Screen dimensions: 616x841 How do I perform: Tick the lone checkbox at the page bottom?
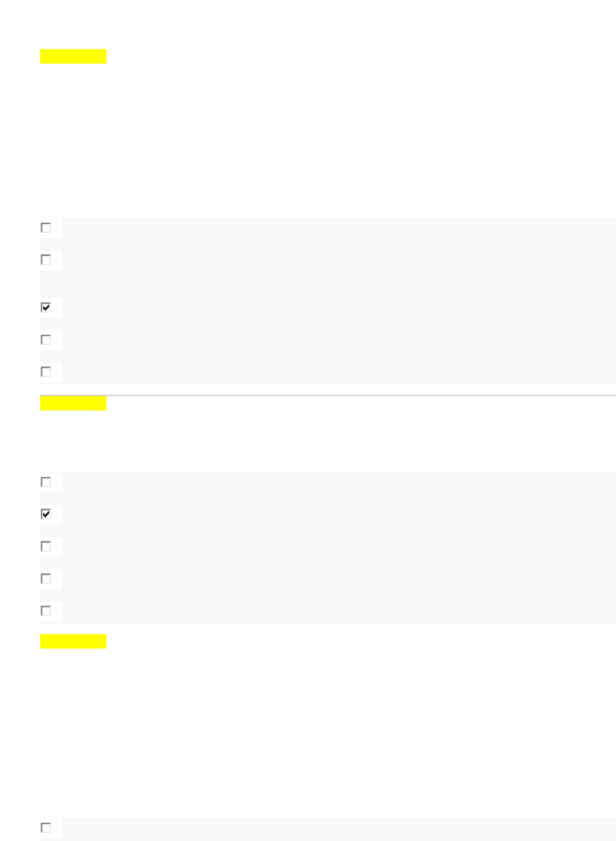(46, 828)
